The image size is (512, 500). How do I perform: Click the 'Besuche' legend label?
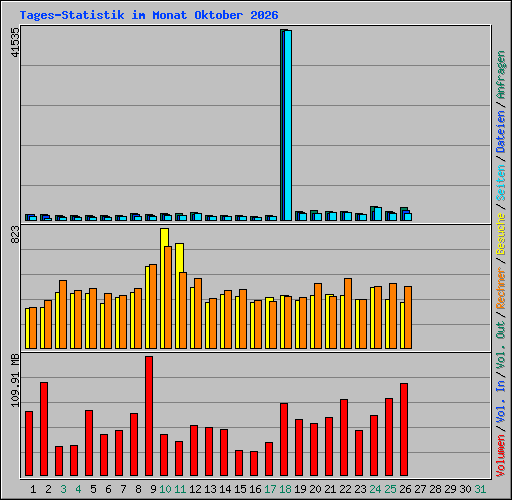coord(501,234)
